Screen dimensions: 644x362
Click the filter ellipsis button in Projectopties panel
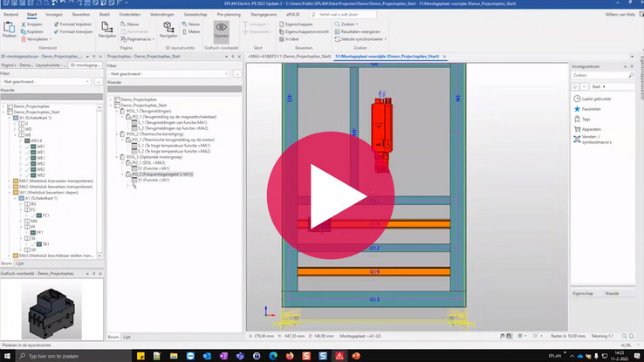tap(237, 74)
